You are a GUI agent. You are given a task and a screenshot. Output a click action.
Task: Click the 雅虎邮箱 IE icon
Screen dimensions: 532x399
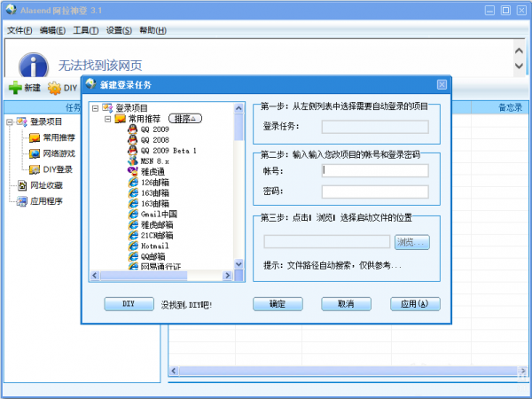[133, 224]
